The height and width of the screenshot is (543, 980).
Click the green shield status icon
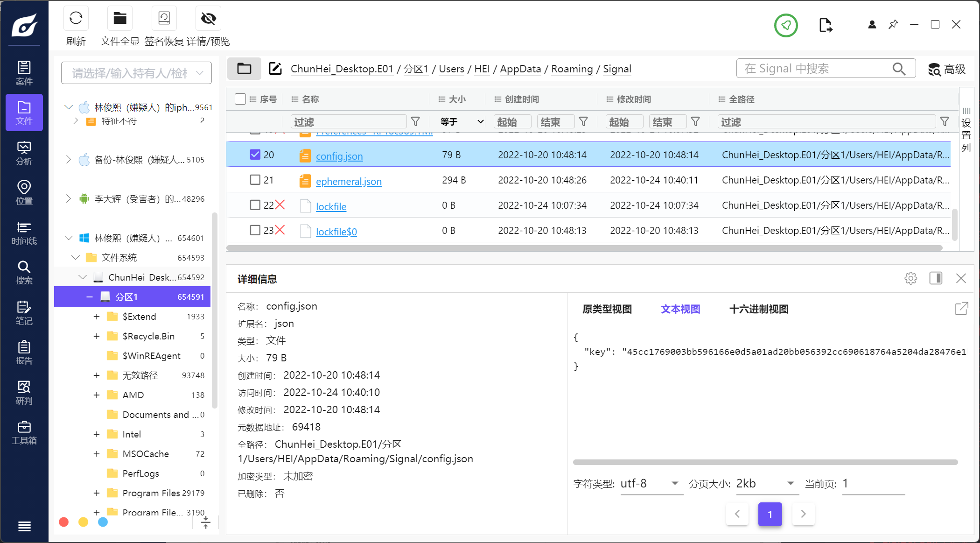point(786,25)
